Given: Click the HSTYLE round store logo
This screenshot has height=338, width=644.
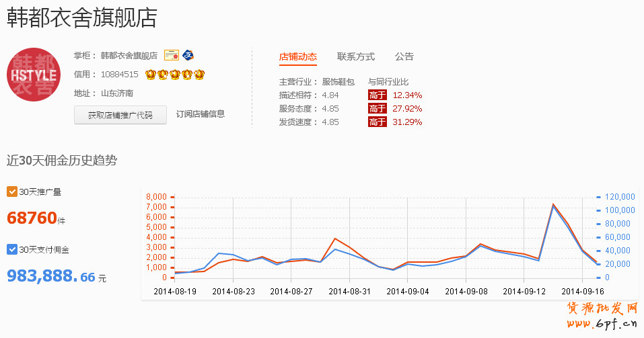Looking at the screenshot, I should click(34, 75).
